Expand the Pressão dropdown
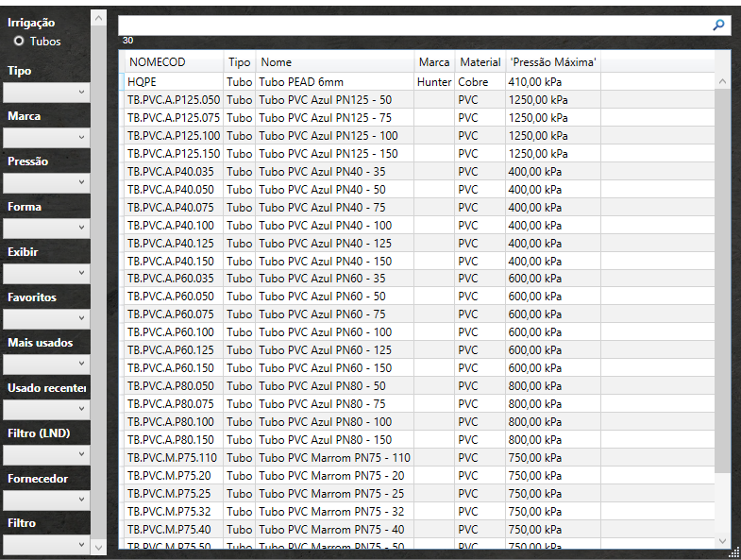The image size is (741, 560). (x=45, y=183)
